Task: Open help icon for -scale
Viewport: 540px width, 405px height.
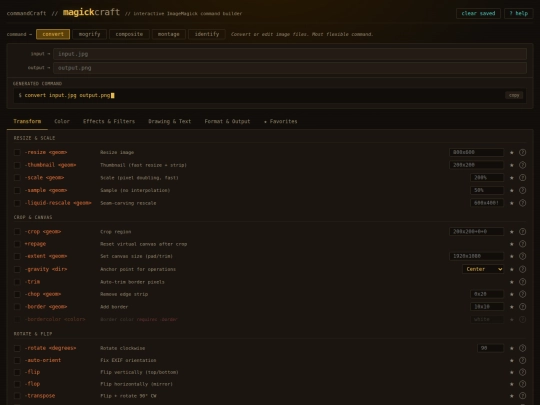Action: click(x=522, y=178)
